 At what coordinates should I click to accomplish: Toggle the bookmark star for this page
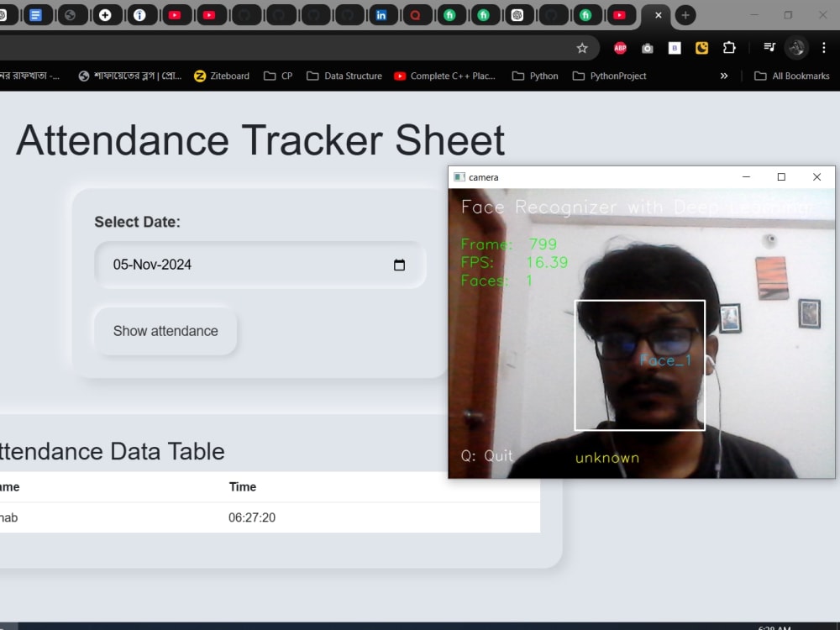(x=582, y=48)
